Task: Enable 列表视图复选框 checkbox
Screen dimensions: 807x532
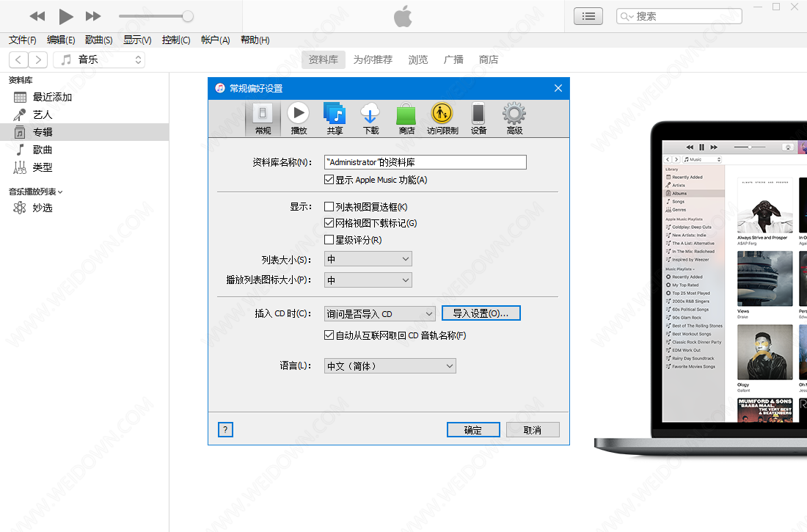Action: point(329,206)
